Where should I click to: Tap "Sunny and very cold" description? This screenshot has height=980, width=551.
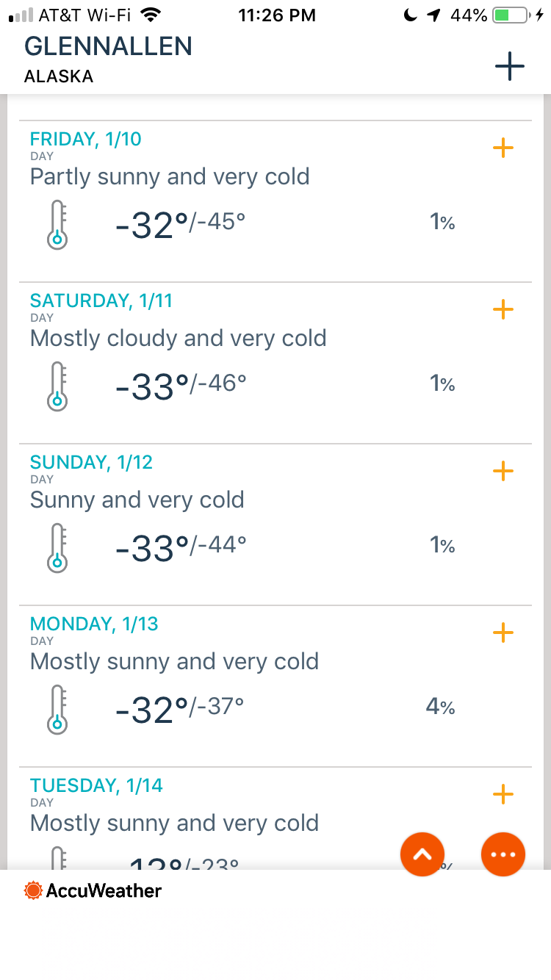click(x=137, y=500)
